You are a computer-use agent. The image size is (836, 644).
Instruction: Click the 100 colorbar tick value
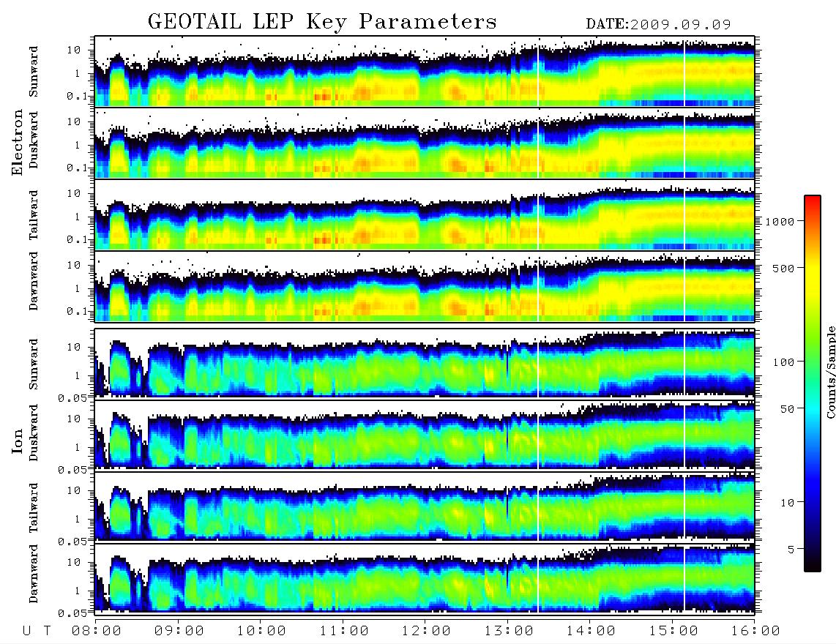[783, 362]
